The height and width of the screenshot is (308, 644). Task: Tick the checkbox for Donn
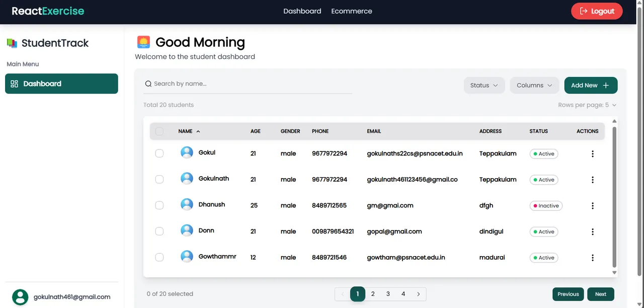[159, 232]
